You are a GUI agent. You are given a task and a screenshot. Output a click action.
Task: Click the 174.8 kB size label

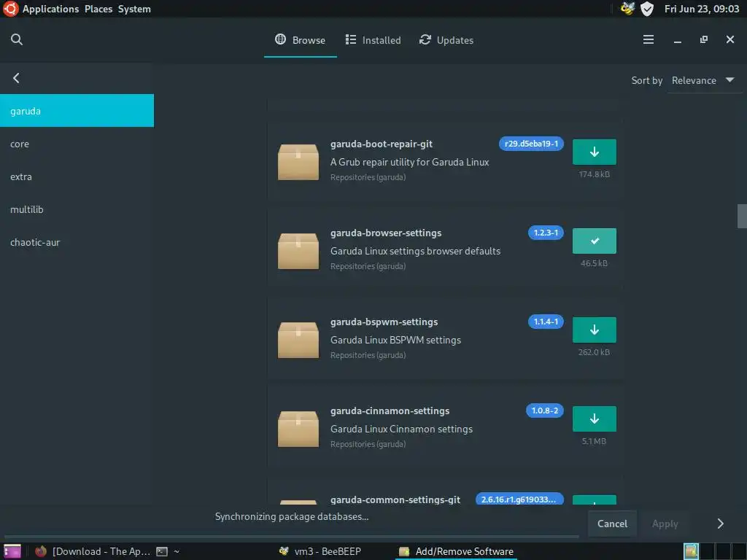594,174
